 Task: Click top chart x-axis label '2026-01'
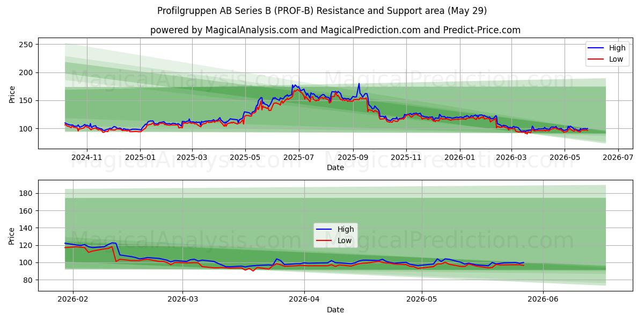tap(460, 157)
